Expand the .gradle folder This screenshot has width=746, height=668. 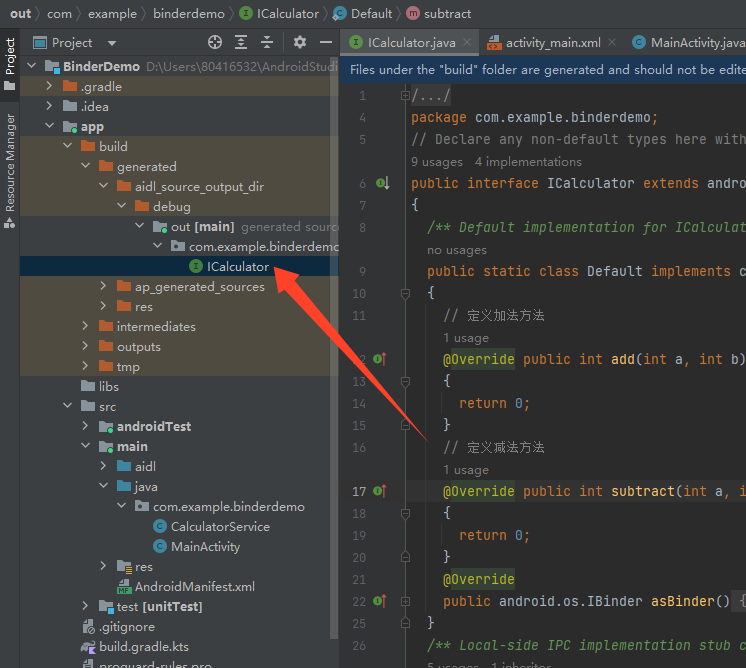pyautogui.click(x=49, y=86)
